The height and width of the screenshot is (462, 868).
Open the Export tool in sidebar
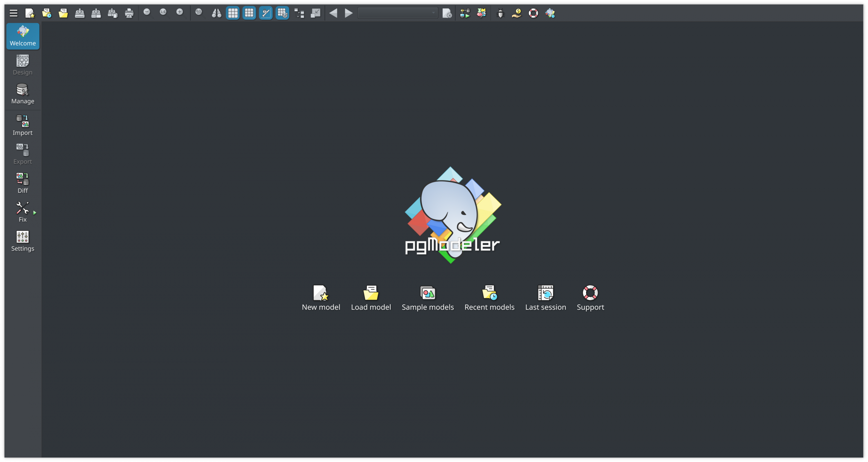(x=23, y=154)
